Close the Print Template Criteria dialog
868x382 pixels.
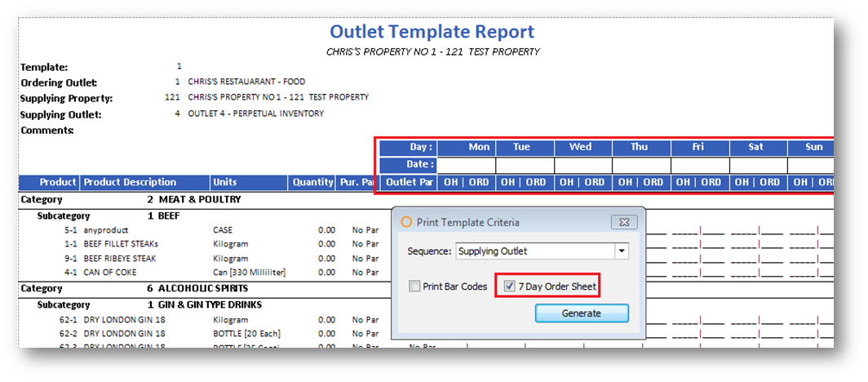pos(624,222)
